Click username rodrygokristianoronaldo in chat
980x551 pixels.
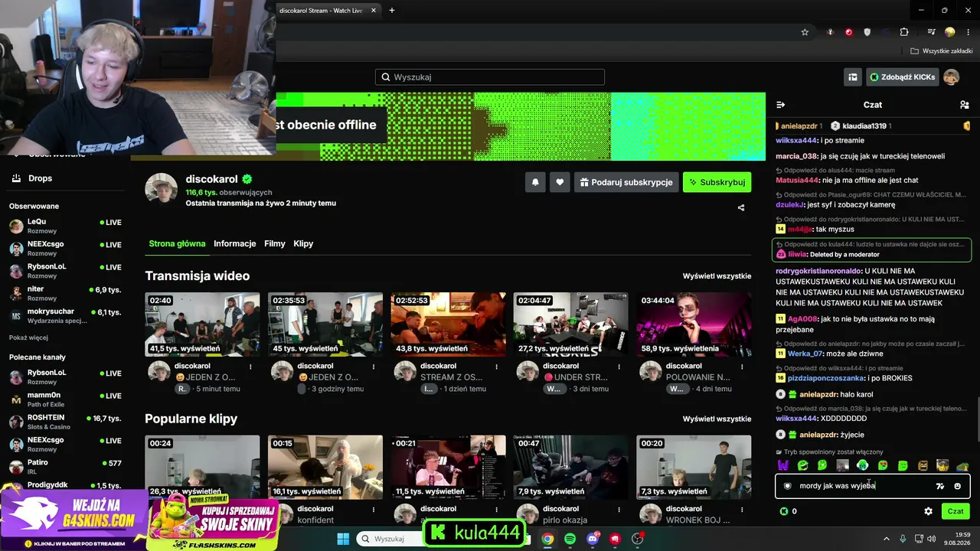point(818,271)
